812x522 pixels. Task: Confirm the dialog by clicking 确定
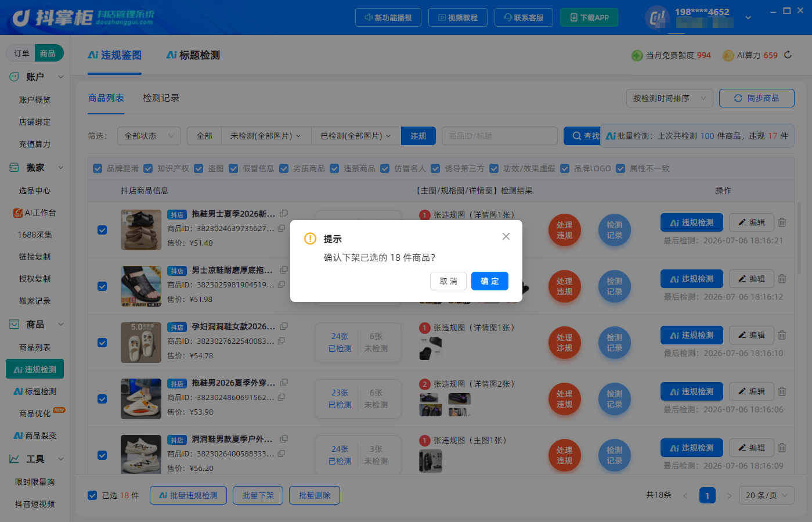pos(490,281)
